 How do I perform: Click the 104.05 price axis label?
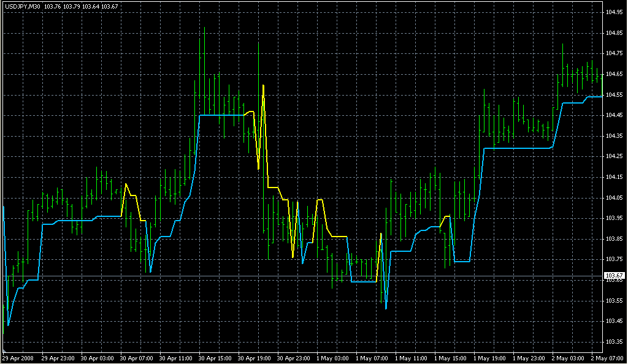tap(615, 198)
